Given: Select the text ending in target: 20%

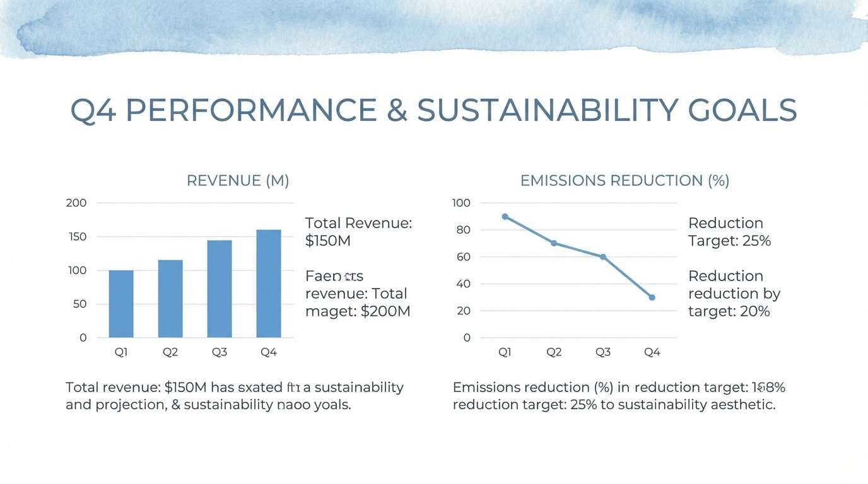Looking at the screenshot, I should coord(734,294).
